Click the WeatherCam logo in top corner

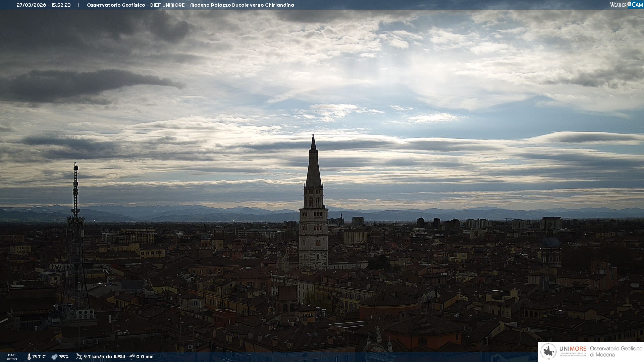click(626, 5)
